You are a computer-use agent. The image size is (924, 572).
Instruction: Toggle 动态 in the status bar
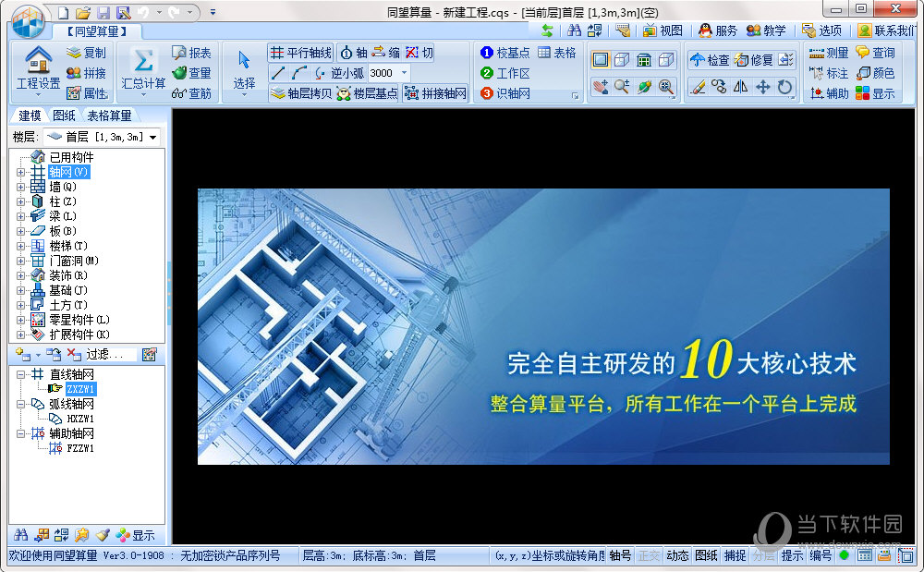tap(677, 555)
